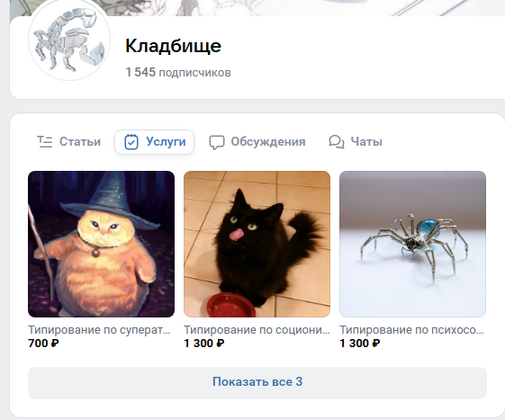The height and width of the screenshot is (420, 505).
Task: Open the mechanical spider service thumbnail
Action: point(412,244)
